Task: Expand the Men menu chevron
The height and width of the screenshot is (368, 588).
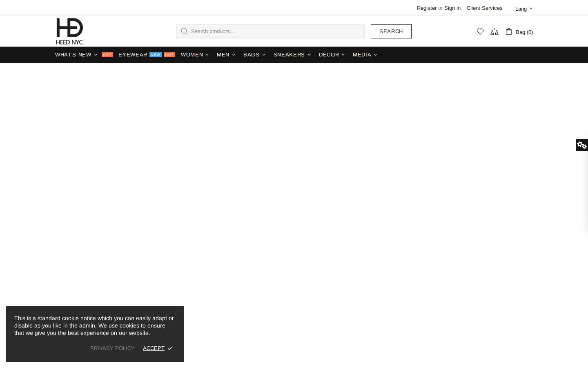Action: (x=234, y=55)
